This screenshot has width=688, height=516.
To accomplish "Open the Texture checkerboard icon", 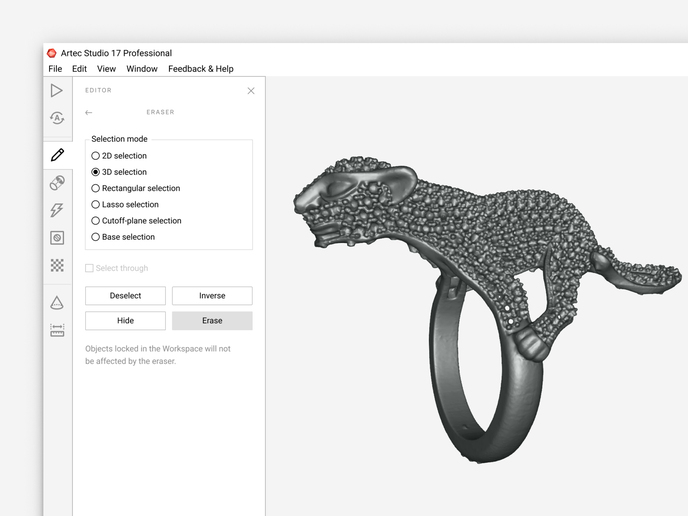I will (x=57, y=265).
